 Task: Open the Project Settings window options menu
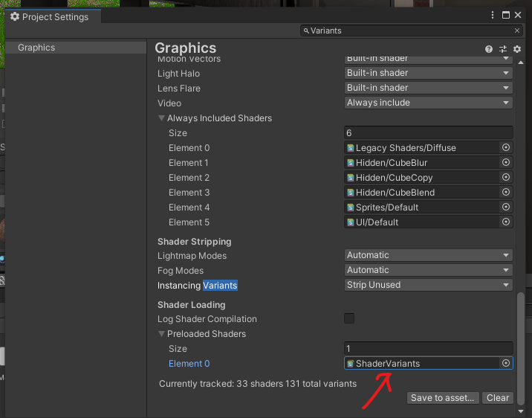click(493, 15)
